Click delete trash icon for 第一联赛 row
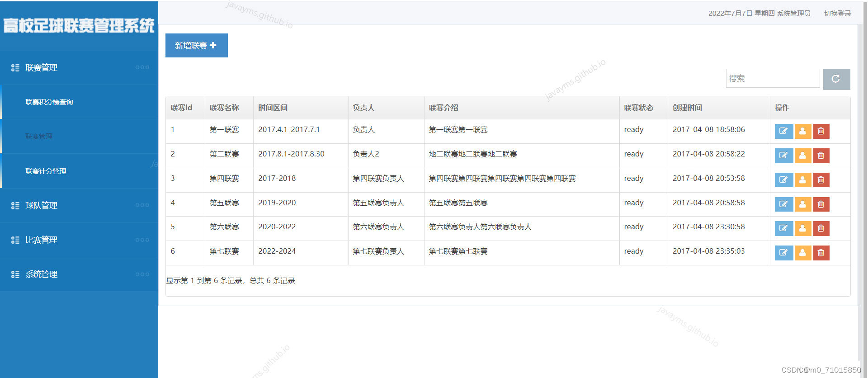 (x=821, y=131)
